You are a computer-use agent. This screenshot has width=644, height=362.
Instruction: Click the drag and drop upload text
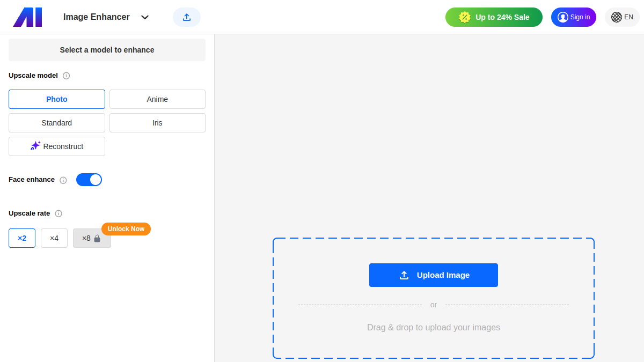434,327
